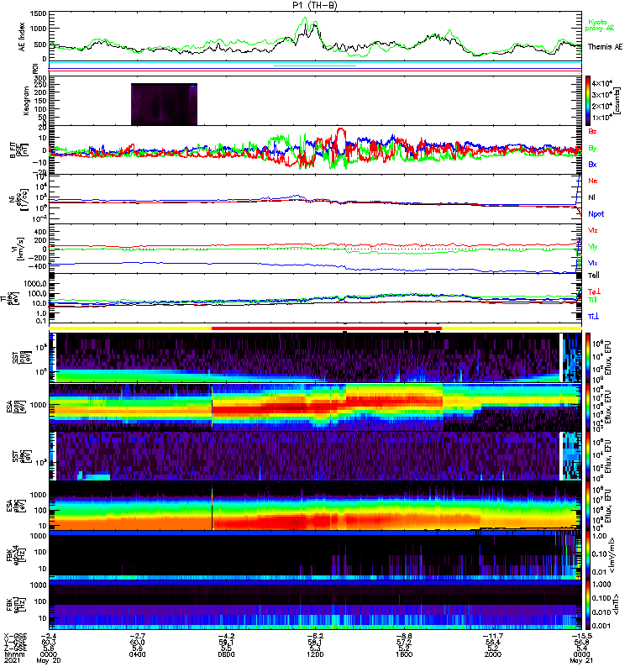Click the Keogram counts color bar

pyautogui.click(x=588, y=101)
